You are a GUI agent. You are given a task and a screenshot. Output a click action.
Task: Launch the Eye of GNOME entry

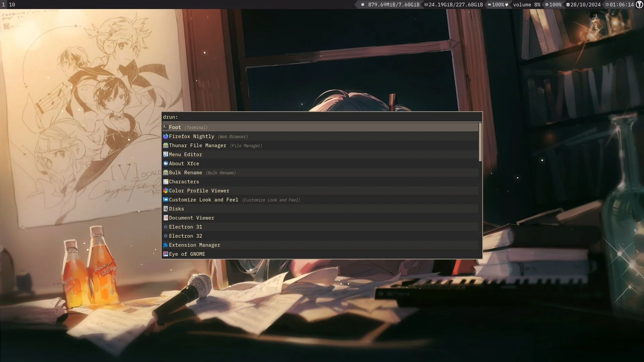pyautogui.click(x=320, y=254)
